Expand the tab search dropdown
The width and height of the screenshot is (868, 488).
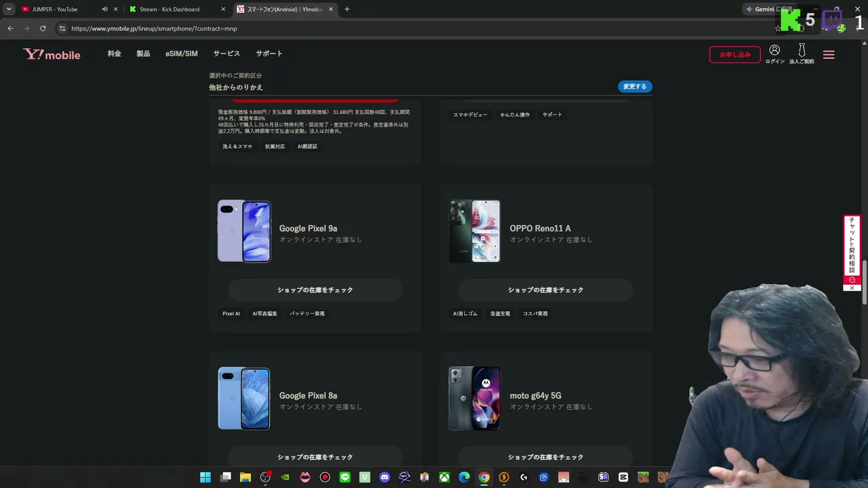[9, 9]
